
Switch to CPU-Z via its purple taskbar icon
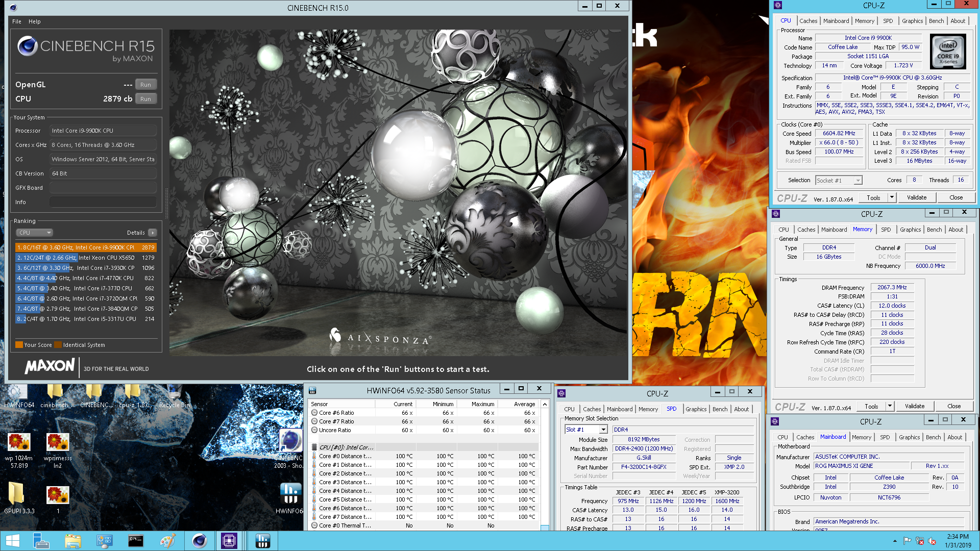[229, 541]
